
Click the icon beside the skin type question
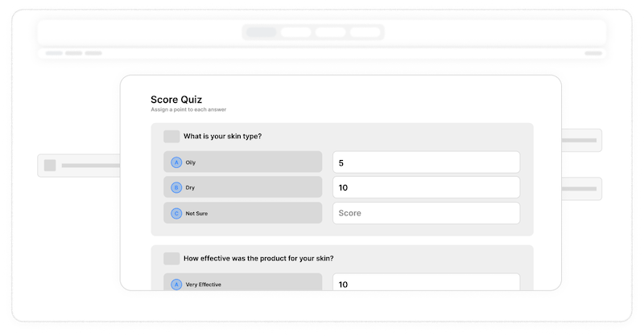coord(171,137)
